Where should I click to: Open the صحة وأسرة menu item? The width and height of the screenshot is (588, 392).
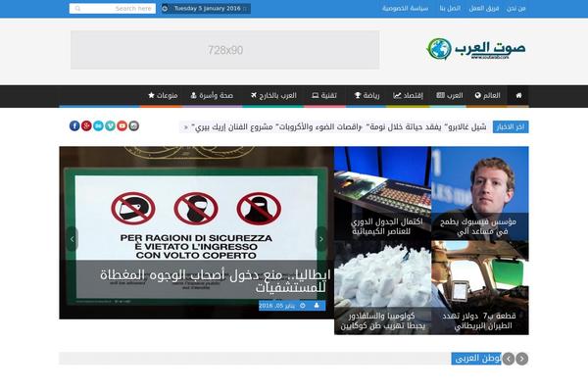212,96
